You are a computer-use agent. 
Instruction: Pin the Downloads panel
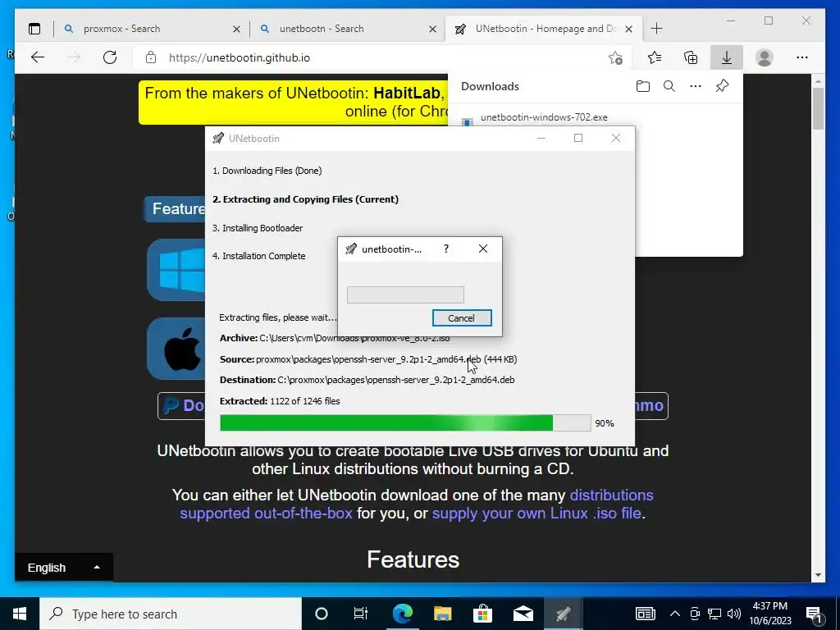coord(722,86)
